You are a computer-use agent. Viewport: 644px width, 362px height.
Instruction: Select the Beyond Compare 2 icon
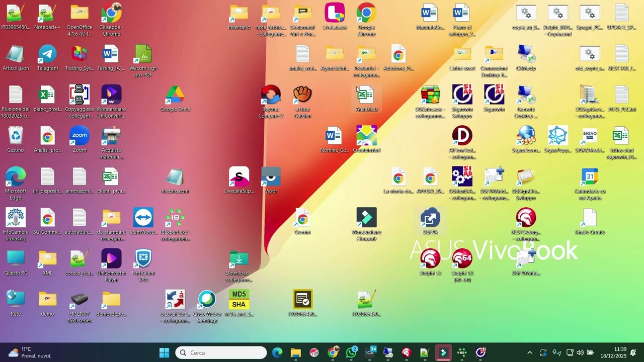point(271,102)
